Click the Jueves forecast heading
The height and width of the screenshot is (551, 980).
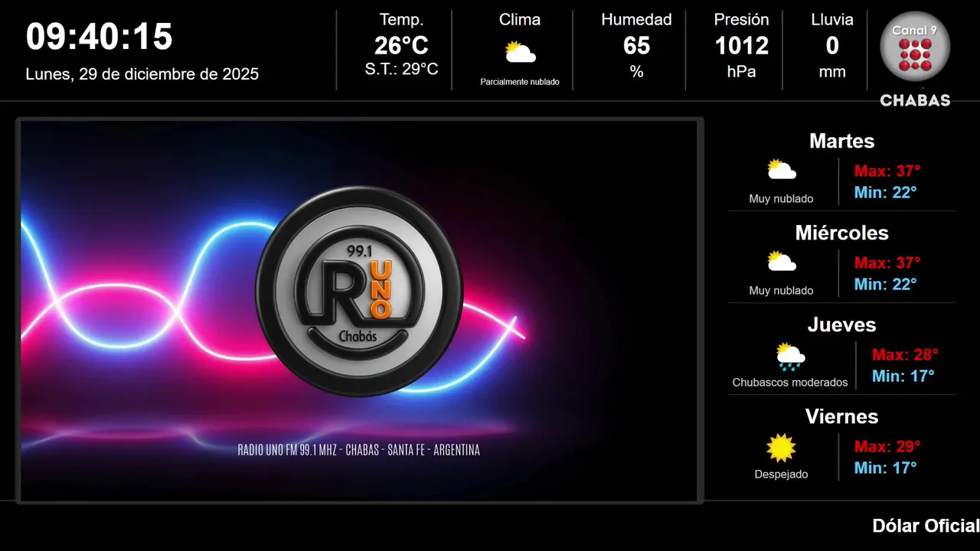(841, 324)
